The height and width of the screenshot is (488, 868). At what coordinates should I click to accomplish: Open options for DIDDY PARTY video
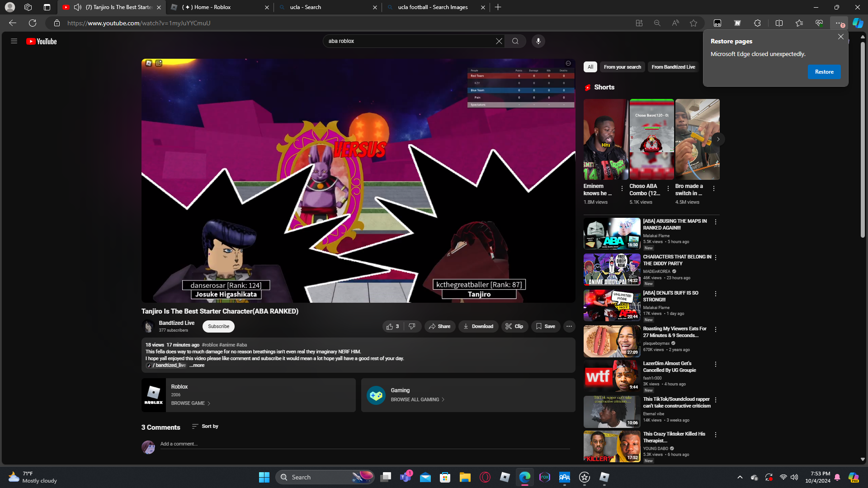(716, 258)
